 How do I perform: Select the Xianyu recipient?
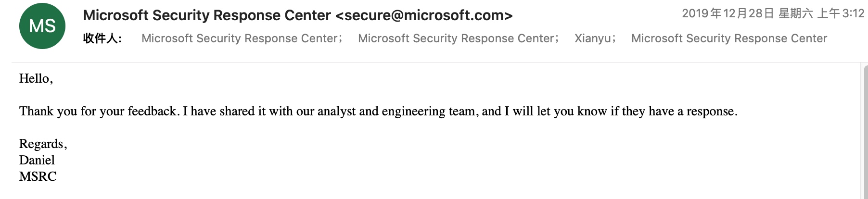click(592, 38)
